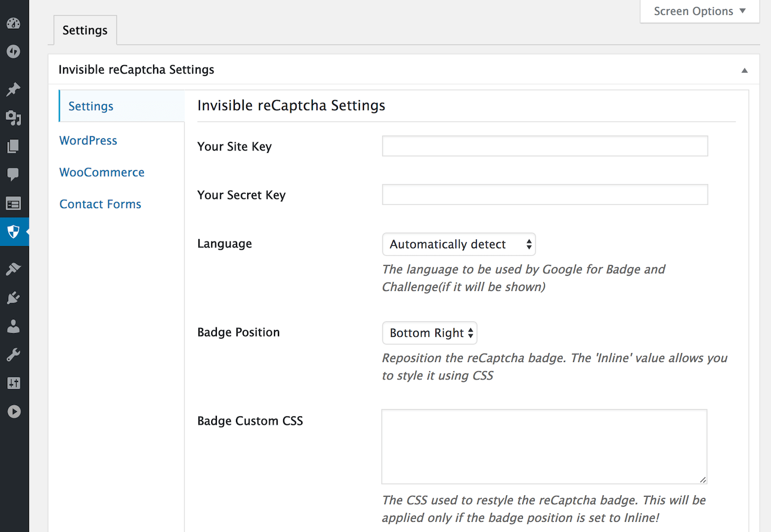Viewport: 771px width, 532px height.
Task: Open the Badge Position dropdown
Action: click(430, 333)
